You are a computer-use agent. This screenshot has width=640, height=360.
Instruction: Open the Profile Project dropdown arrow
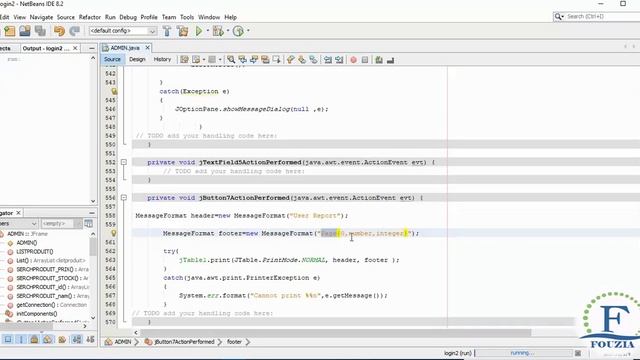point(248,31)
